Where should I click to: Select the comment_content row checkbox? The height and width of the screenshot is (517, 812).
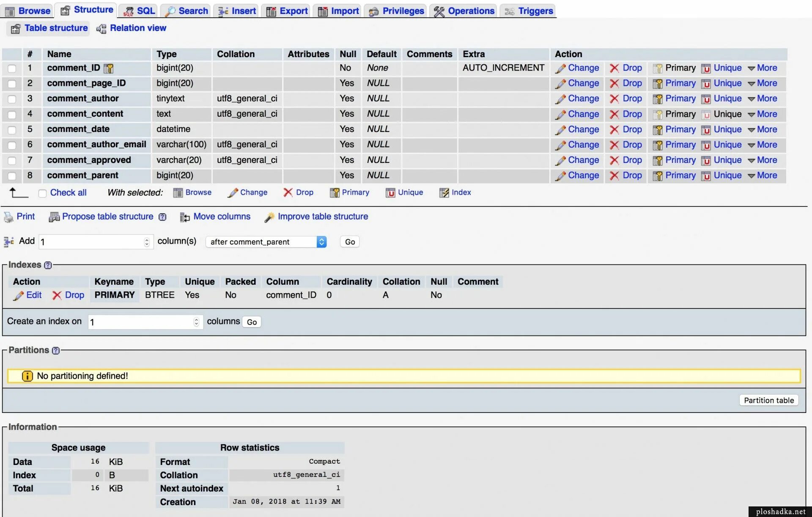pos(12,115)
